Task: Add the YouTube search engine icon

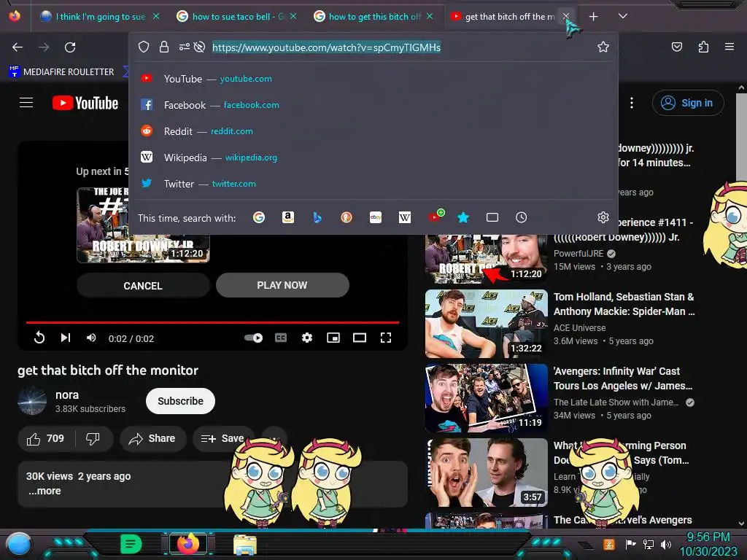Action: (x=435, y=217)
